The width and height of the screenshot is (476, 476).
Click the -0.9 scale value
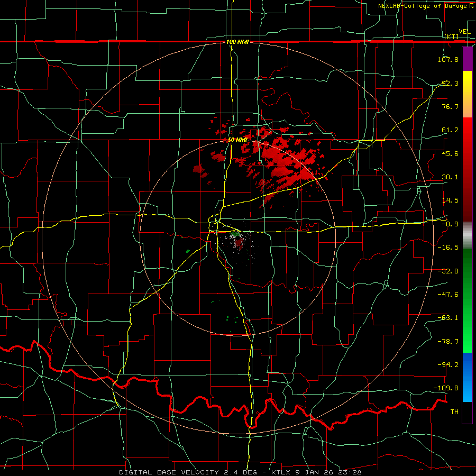(x=450, y=224)
